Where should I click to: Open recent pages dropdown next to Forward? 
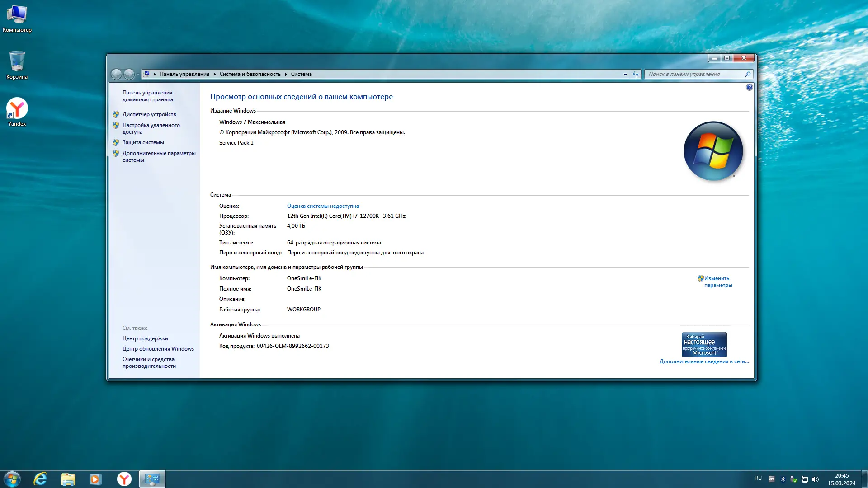coord(138,74)
